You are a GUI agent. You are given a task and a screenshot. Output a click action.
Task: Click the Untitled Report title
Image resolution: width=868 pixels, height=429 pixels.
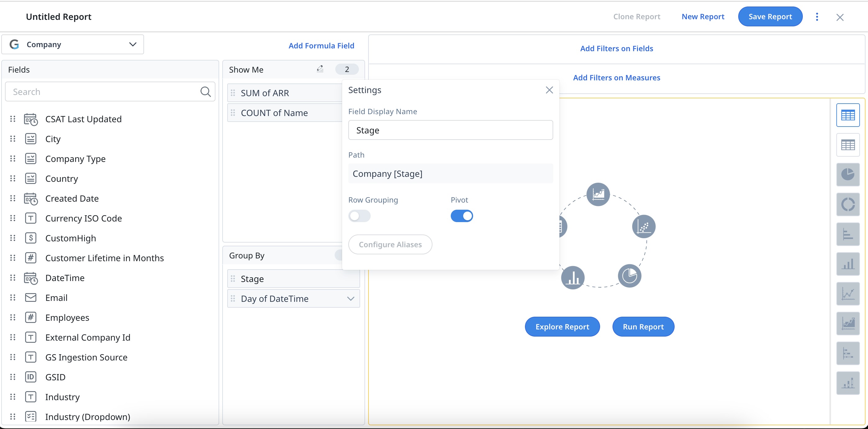pyautogui.click(x=59, y=16)
